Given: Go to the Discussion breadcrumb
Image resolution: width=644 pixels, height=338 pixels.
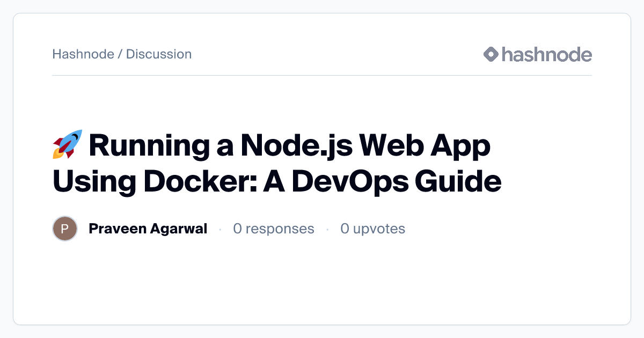Looking at the screenshot, I should (x=158, y=54).
